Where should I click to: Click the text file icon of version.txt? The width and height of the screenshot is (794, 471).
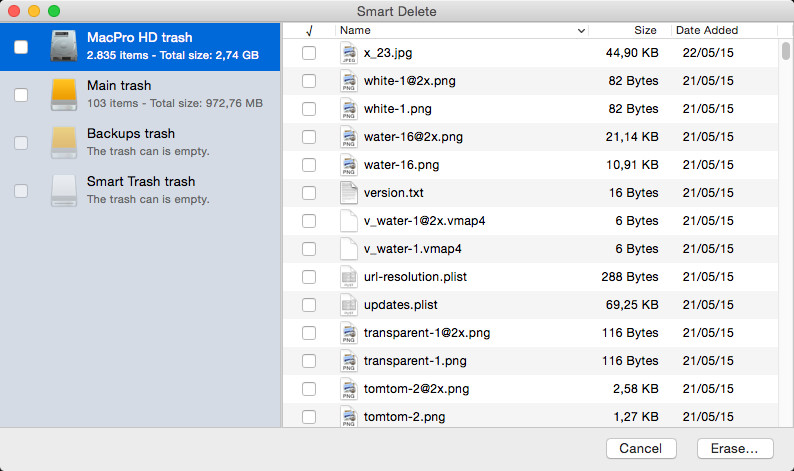pos(349,193)
